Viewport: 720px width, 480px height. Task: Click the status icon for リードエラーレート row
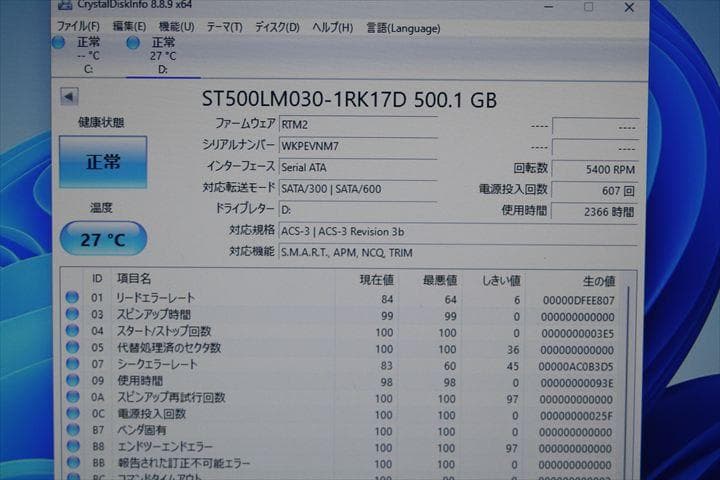72,297
